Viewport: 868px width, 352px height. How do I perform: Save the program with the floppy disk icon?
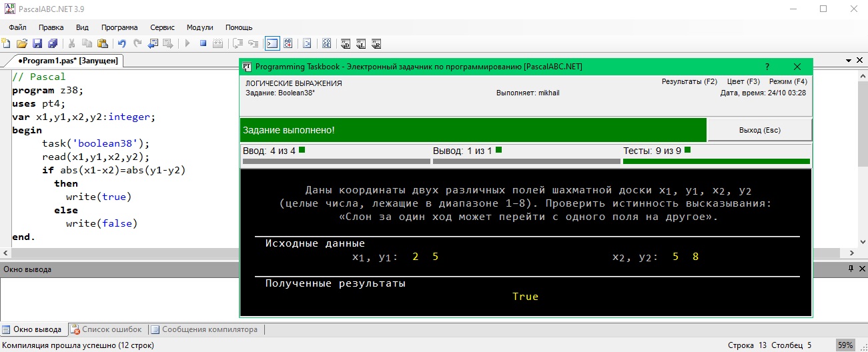tap(37, 44)
